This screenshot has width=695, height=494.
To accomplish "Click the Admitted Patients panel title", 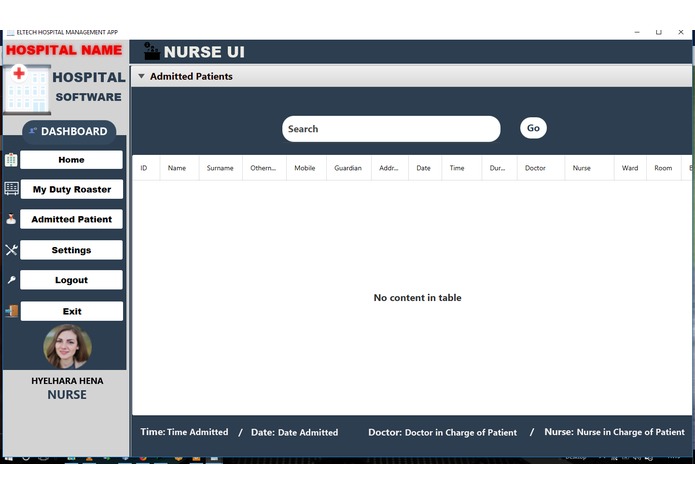I will [x=191, y=76].
